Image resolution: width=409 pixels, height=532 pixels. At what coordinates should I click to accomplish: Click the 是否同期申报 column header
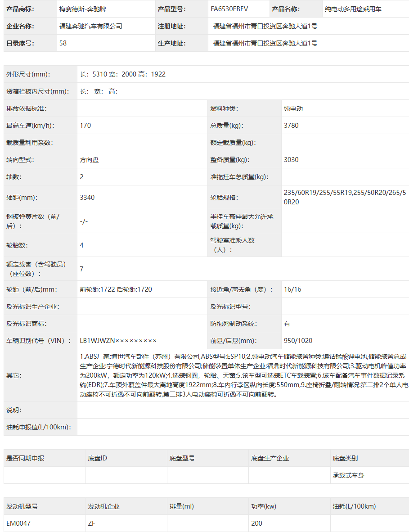(x=25, y=458)
